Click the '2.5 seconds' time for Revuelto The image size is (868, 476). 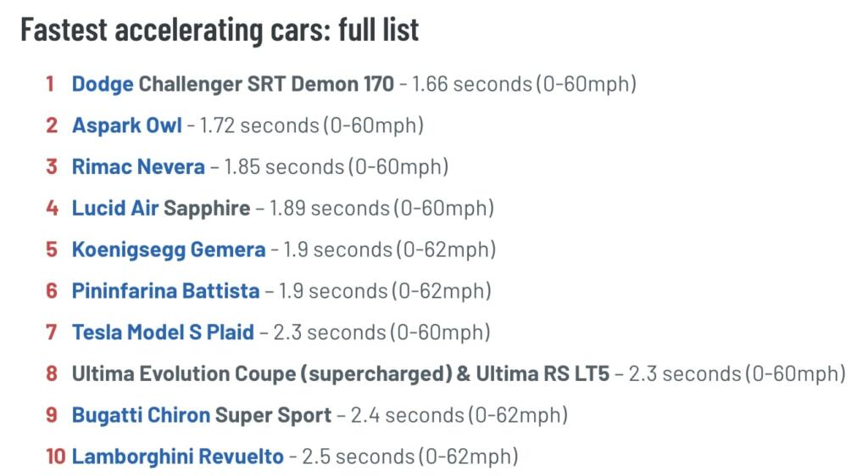(x=357, y=456)
